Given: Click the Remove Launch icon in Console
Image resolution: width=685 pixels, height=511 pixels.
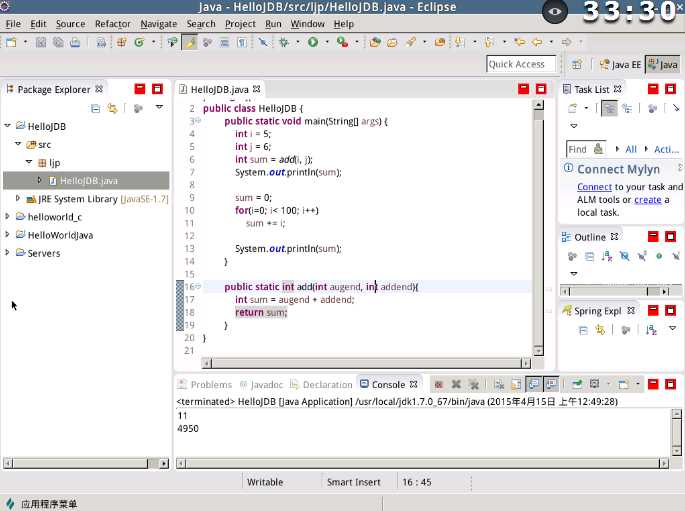Looking at the screenshot, I should coord(456,384).
